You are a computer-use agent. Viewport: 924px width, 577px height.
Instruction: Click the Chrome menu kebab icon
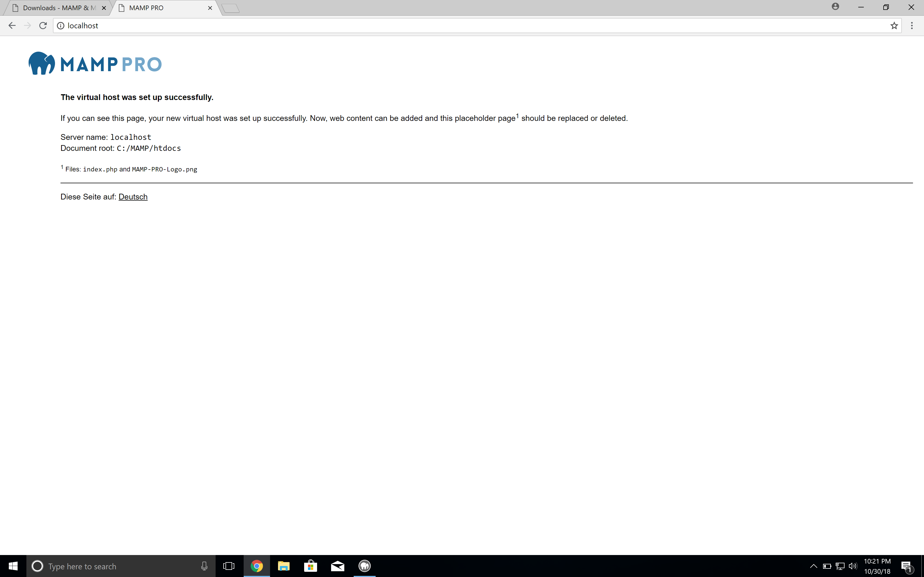(x=912, y=25)
